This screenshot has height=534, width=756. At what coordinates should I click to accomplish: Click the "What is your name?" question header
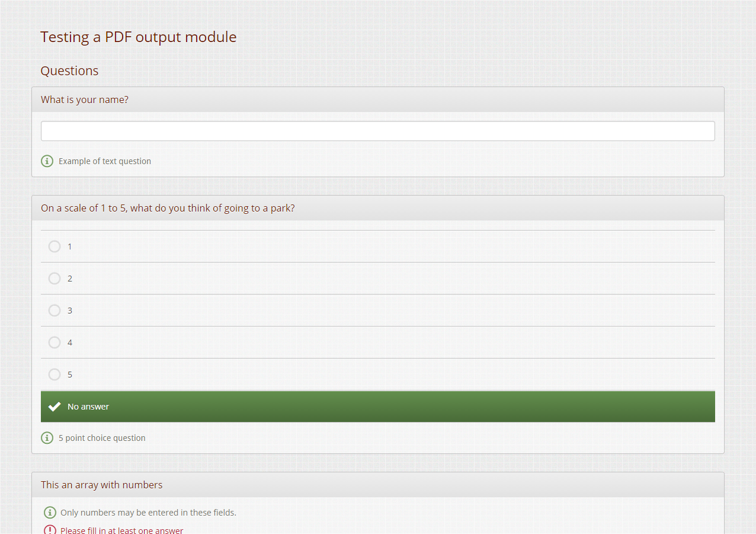pos(85,100)
